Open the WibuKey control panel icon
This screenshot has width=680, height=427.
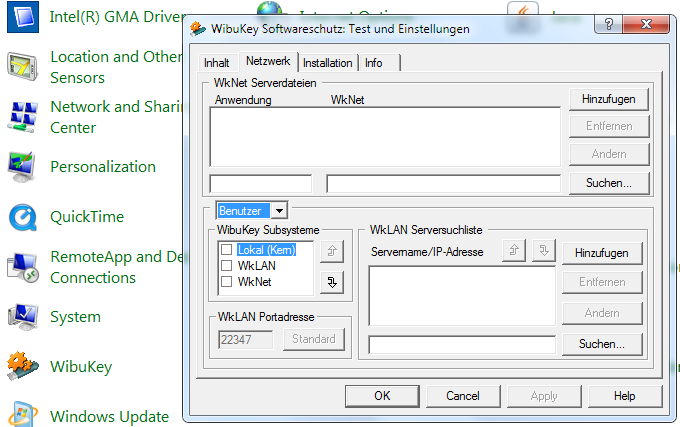(23, 366)
